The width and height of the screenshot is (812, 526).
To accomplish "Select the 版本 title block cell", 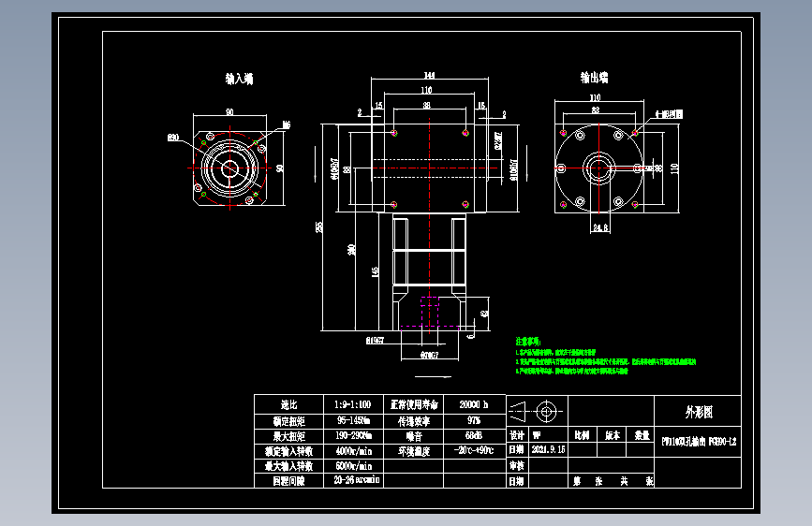I will 612,435.
